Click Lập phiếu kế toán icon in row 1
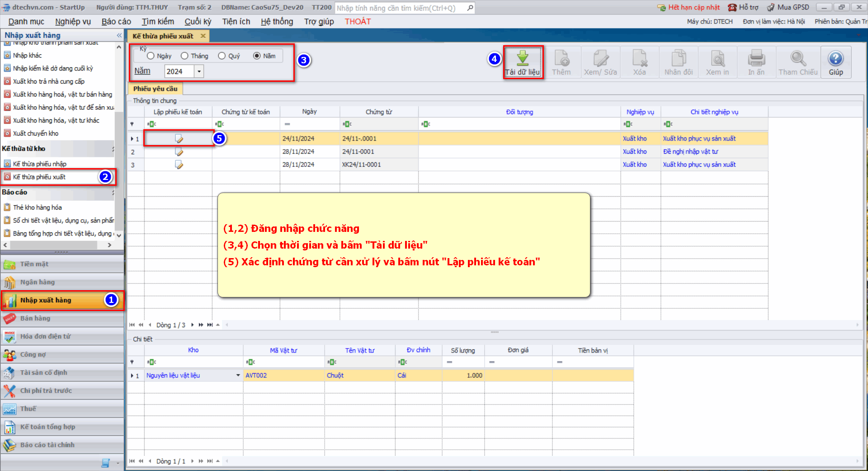The width and height of the screenshot is (868, 471). [x=179, y=139]
